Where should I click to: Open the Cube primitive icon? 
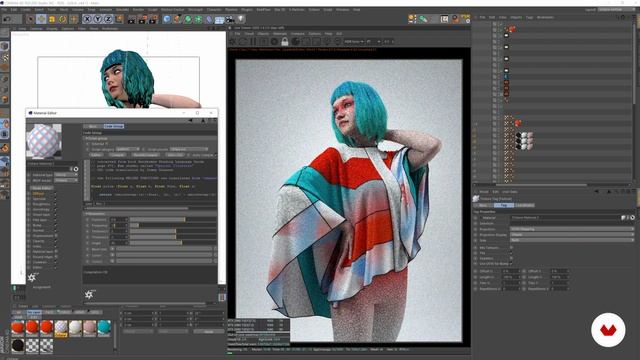tap(167, 19)
